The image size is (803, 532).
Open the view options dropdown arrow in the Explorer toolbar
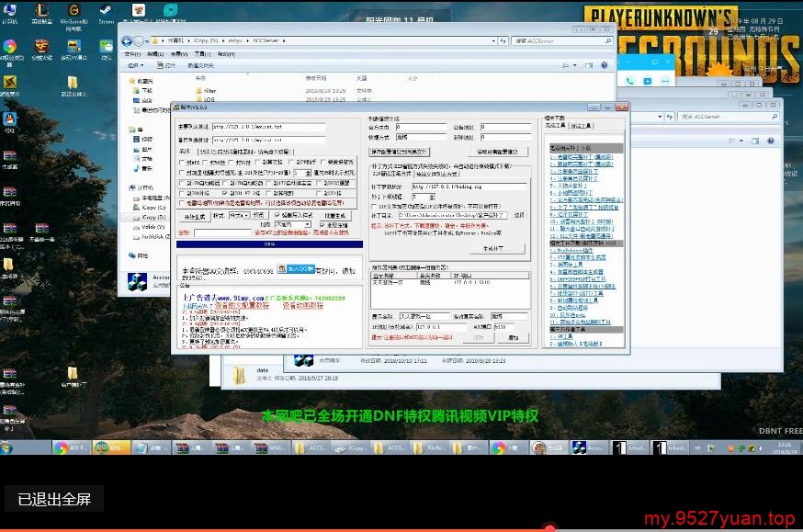(574, 65)
